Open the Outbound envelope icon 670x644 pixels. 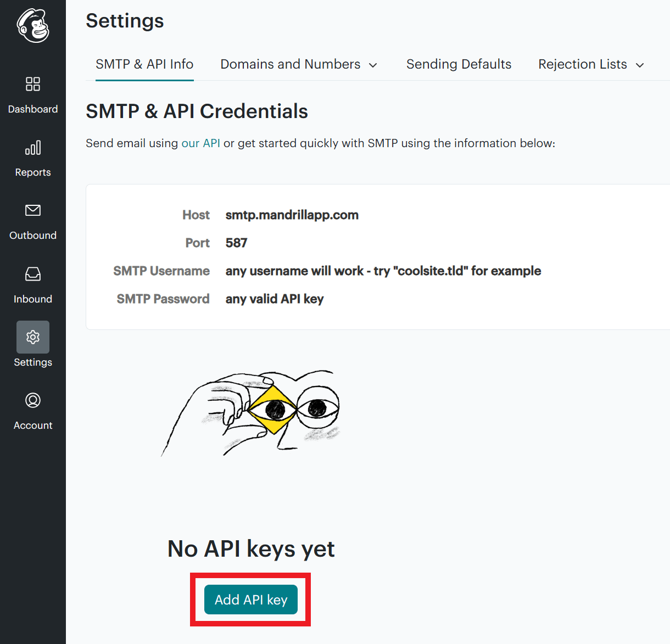(33, 210)
